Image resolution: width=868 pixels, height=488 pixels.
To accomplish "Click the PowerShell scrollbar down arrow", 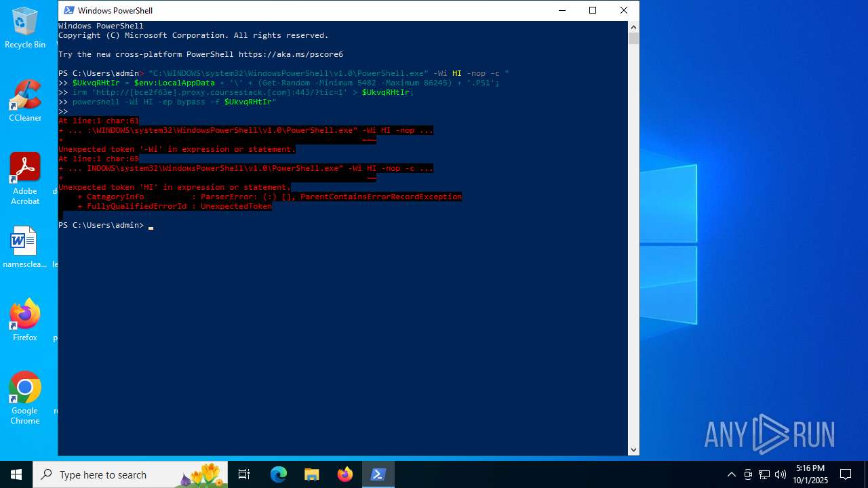I will click(x=633, y=449).
